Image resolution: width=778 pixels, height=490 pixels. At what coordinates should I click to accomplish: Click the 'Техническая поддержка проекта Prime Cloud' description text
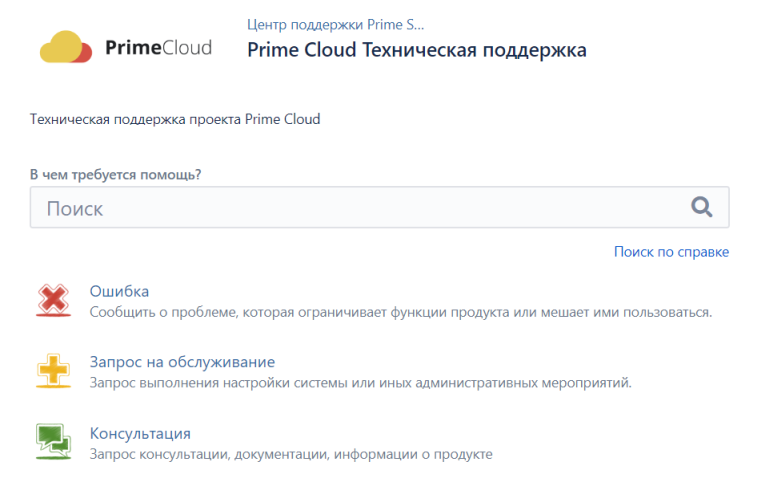pos(175,120)
